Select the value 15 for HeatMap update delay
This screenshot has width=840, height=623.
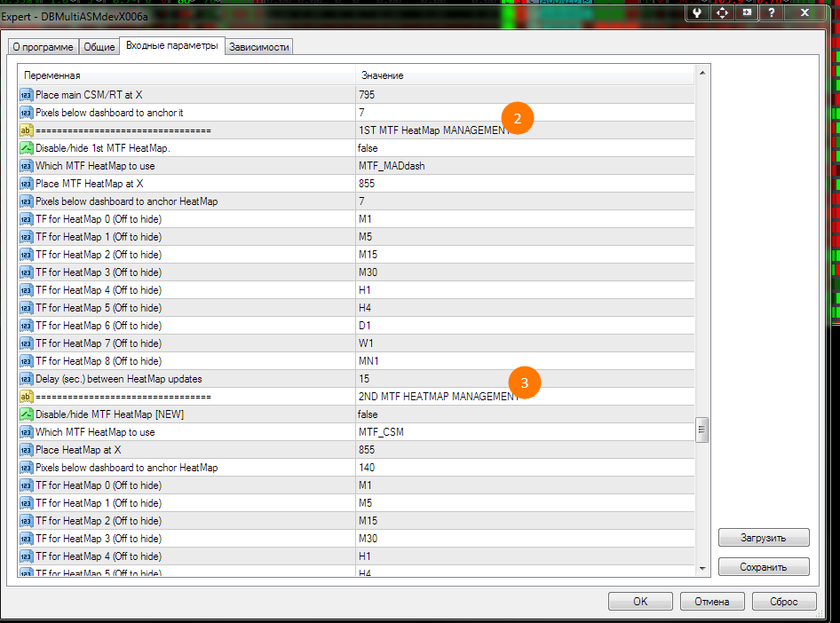[x=525, y=379]
